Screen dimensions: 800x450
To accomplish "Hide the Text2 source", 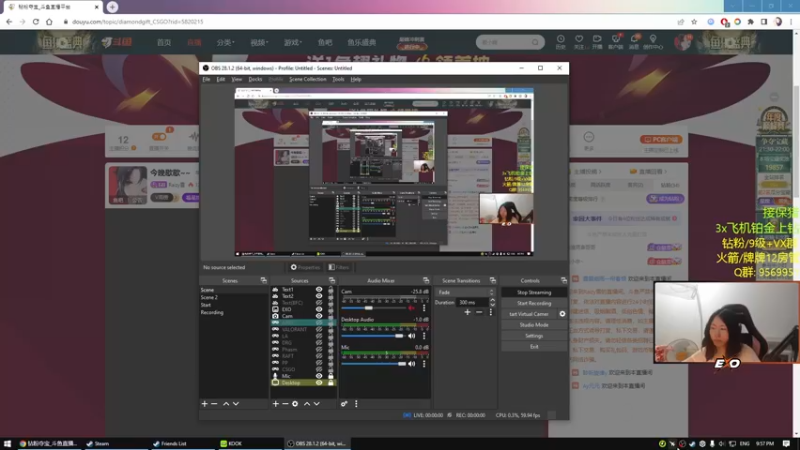I will (319, 296).
